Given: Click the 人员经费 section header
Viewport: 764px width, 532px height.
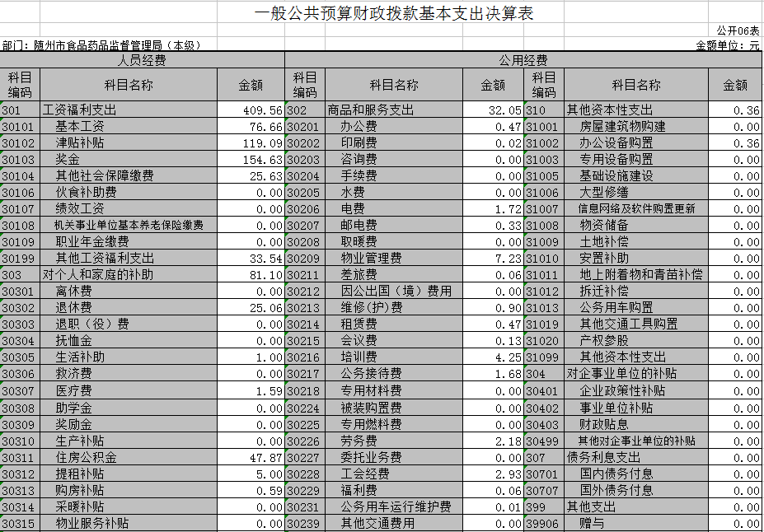Looking at the screenshot, I should 142,60.
